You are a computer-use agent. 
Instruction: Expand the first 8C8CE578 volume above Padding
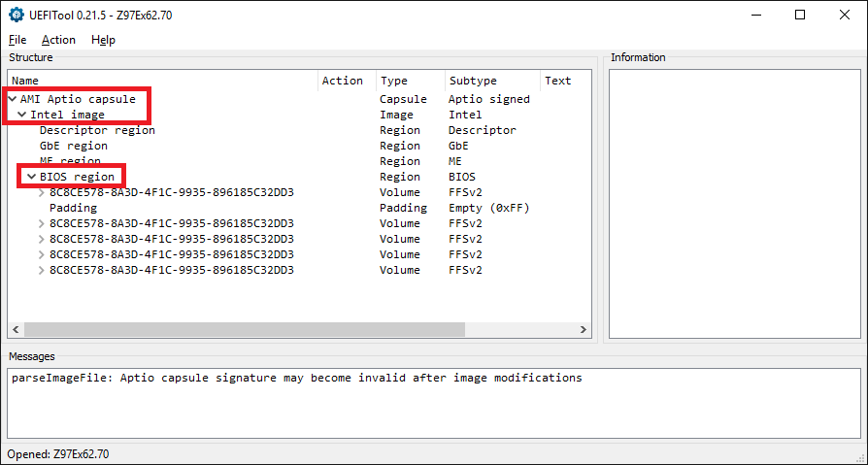[42, 192]
